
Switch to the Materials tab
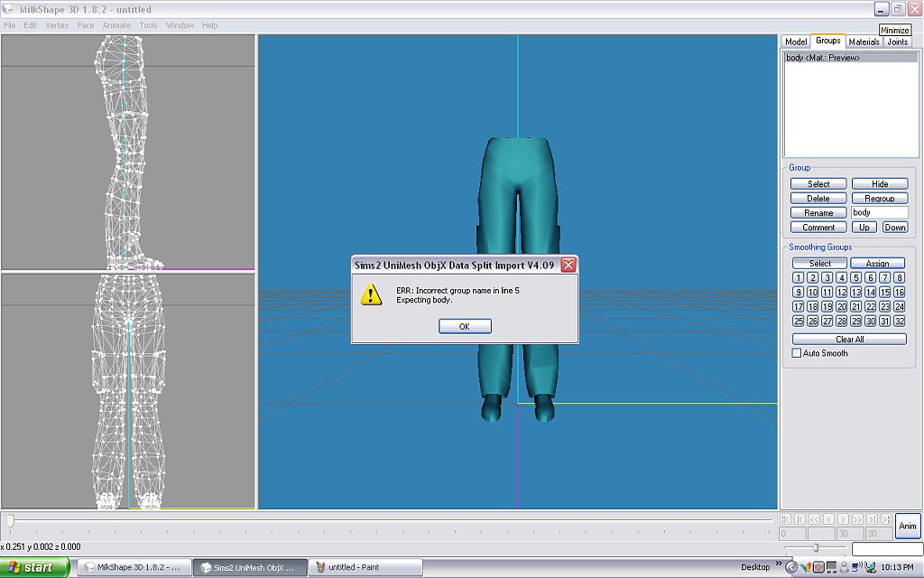pyautogui.click(x=864, y=42)
